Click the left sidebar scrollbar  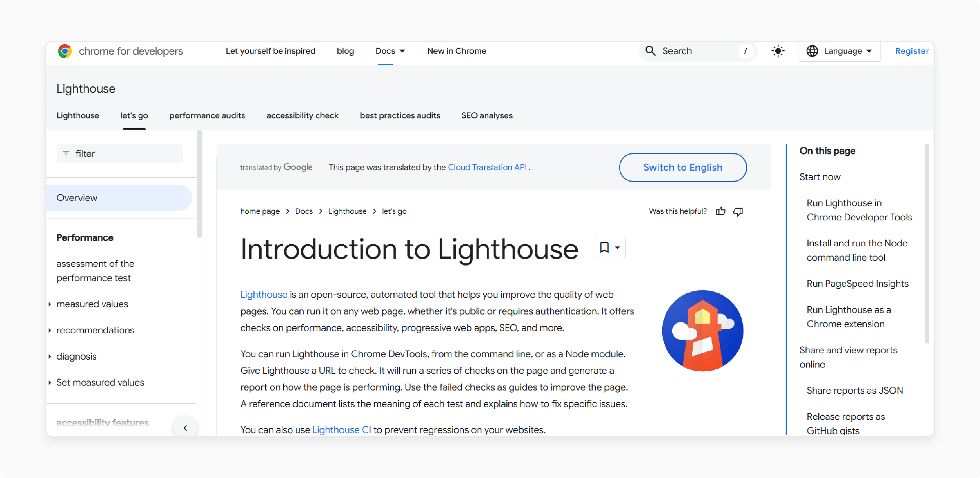tap(199, 184)
